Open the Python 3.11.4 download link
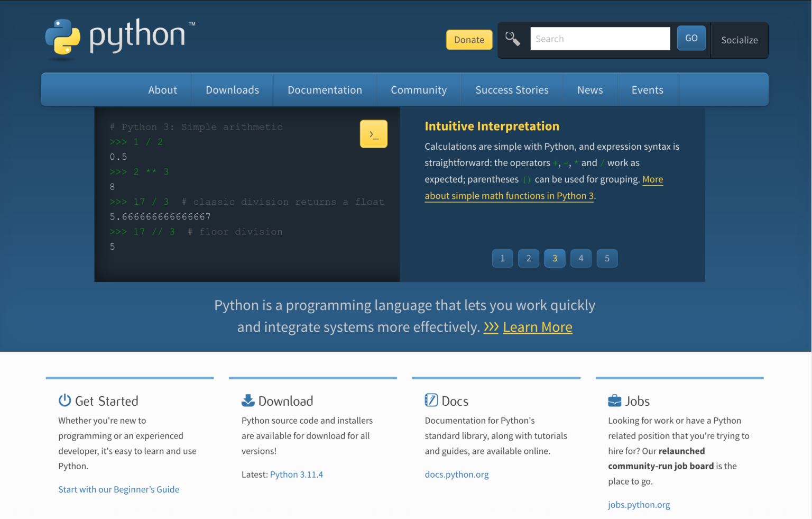The height and width of the screenshot is (519, 812). [x=296, y=475]
